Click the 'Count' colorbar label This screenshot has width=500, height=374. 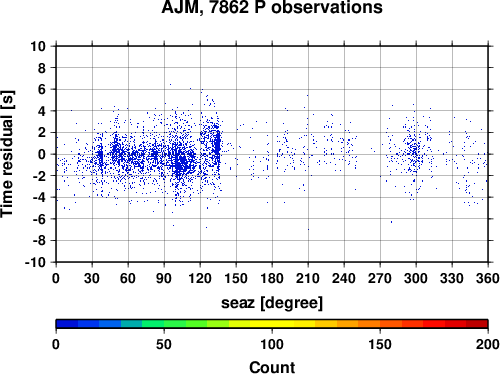coord(272,367)
